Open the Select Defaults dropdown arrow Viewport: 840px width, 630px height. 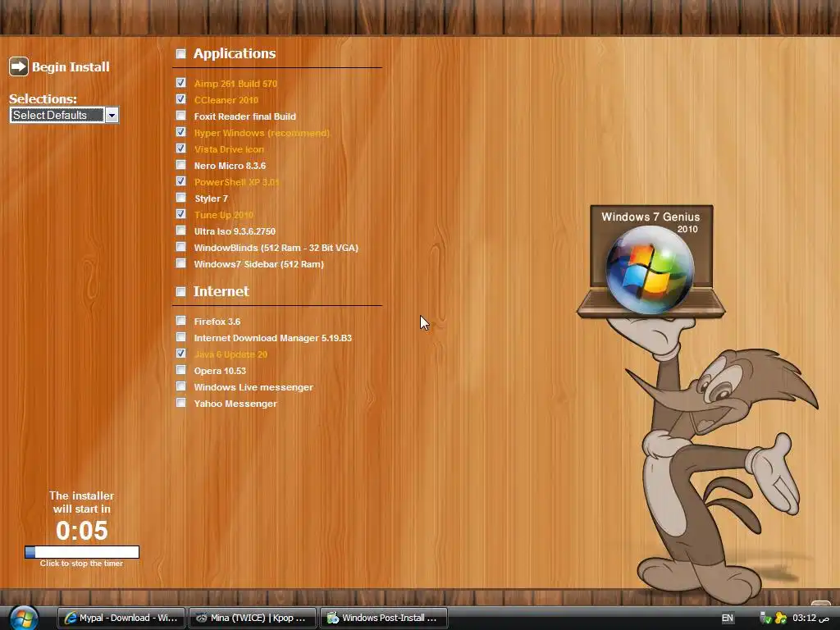click(112, 115)
